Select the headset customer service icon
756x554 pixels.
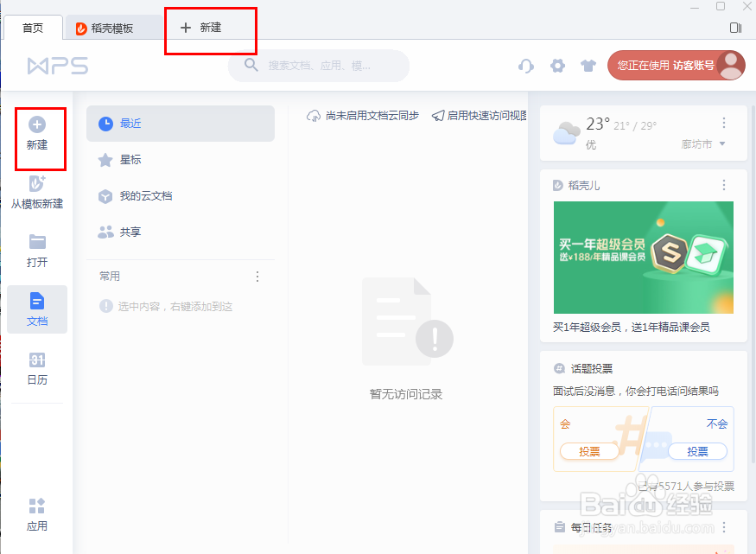click(526, 66)
